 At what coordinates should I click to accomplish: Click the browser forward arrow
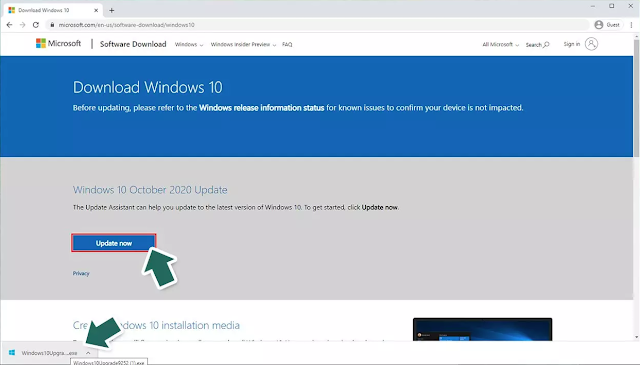pyautogui.click(x=22, y=25)
